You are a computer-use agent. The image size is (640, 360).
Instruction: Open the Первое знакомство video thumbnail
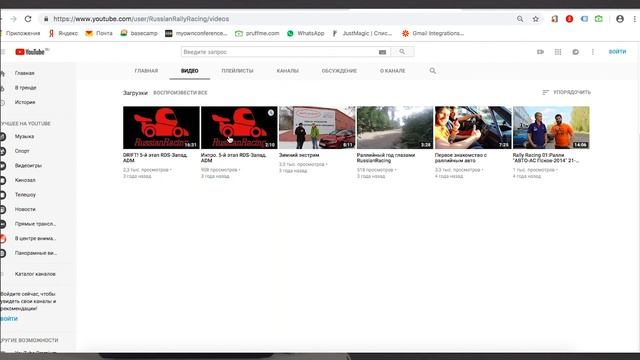pos(473,127)
